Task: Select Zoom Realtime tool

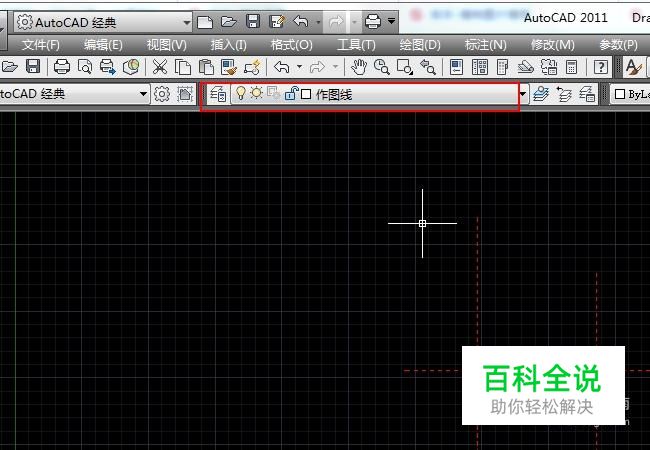Action: point(382,67)
